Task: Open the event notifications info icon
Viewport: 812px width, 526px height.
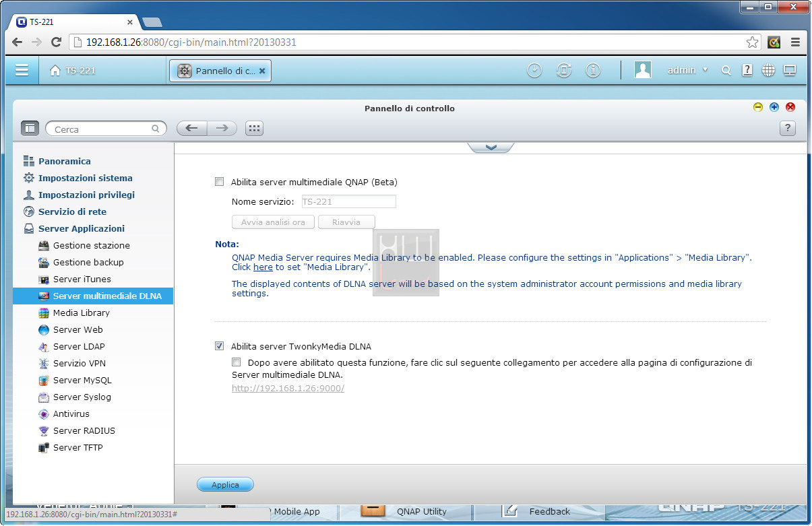Action: pos(593,70)
